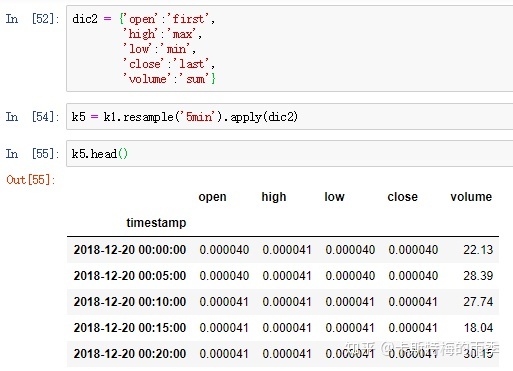The width and height of the screenshot is (513, 371).
Task: Click volume value 27.74
Action: 478,302
